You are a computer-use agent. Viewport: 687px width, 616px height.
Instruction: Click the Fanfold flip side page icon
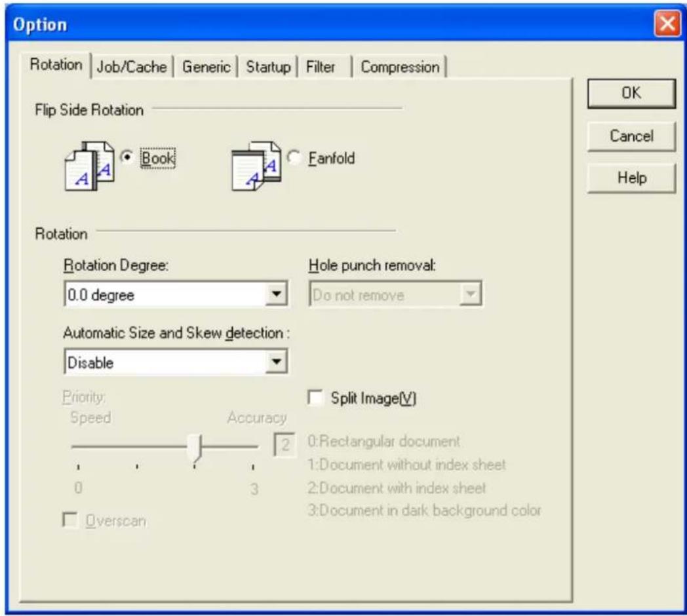pos(256,166)
